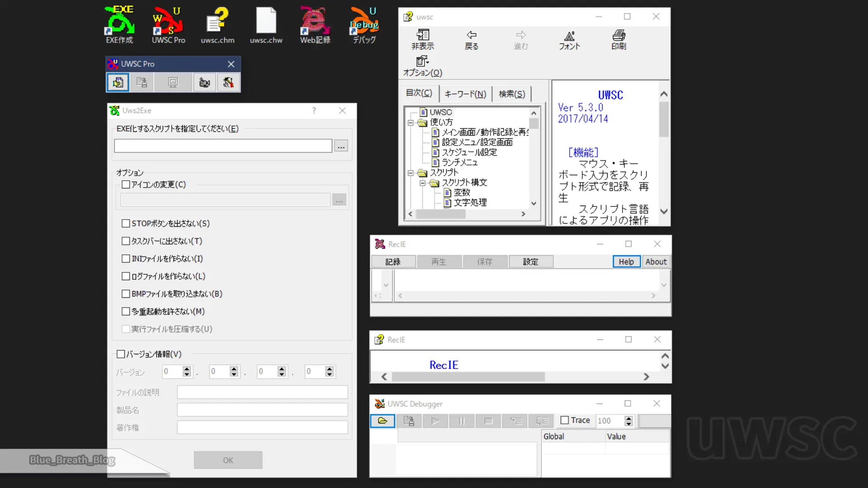The image size is (868, 488).
Task: Click the horizontal scrollbar in RecIE help window
Action: (468, 377)
